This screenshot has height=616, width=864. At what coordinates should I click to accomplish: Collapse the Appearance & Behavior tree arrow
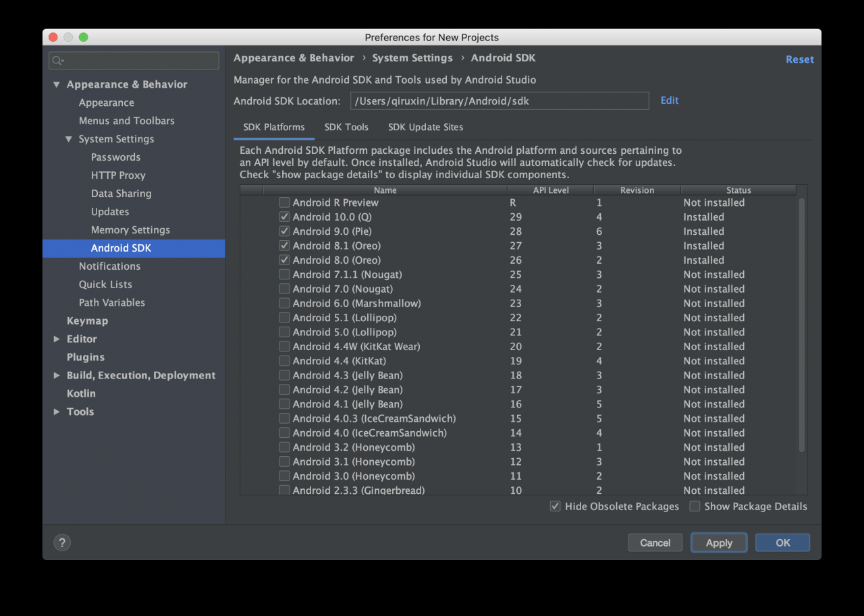tap(57, 84)
